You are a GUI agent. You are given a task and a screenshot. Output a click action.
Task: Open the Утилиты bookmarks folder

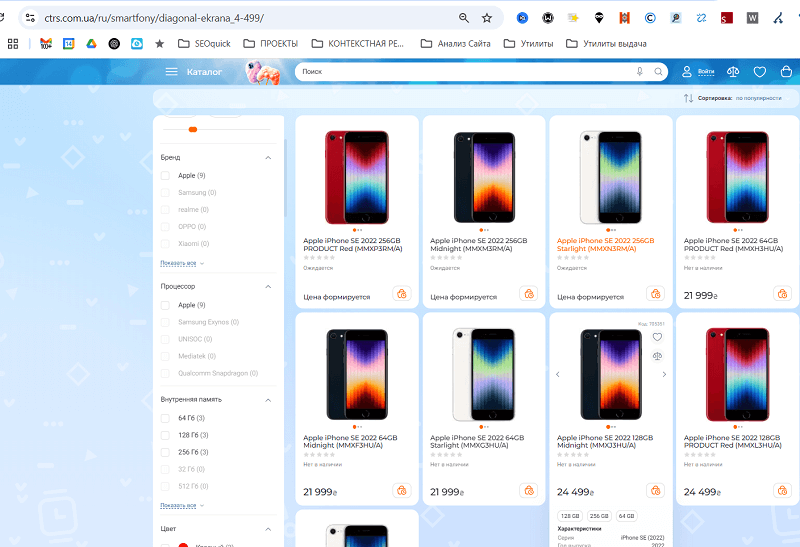tap(528, 44)
